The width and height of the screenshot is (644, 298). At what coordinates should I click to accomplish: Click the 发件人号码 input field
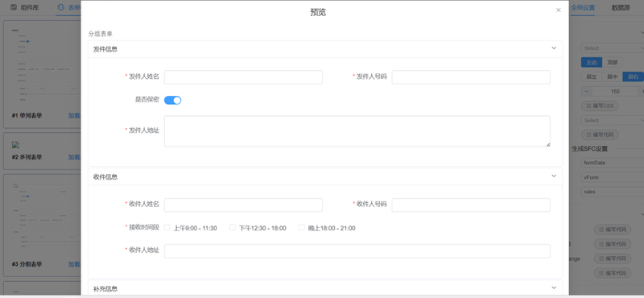(471, 77)
